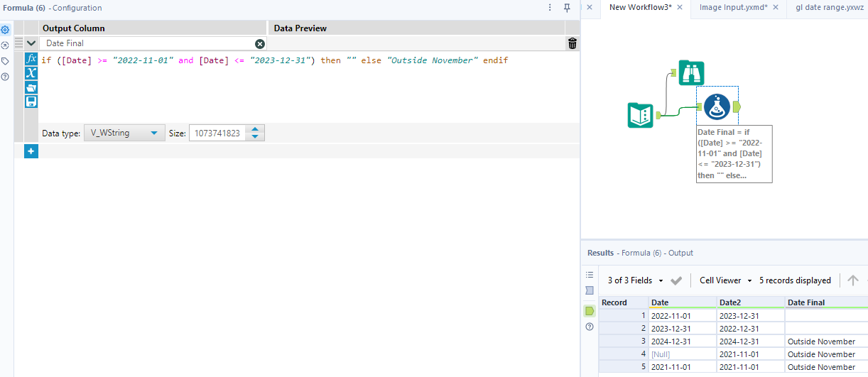
Task: Open the Configuration gear icon in the sidebar
Action: 5,30
